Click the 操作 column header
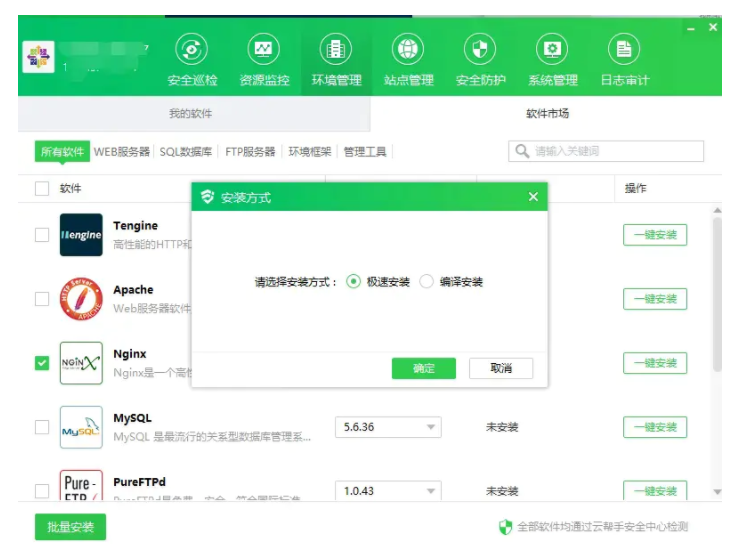740x560 pixels. [635, 188]
